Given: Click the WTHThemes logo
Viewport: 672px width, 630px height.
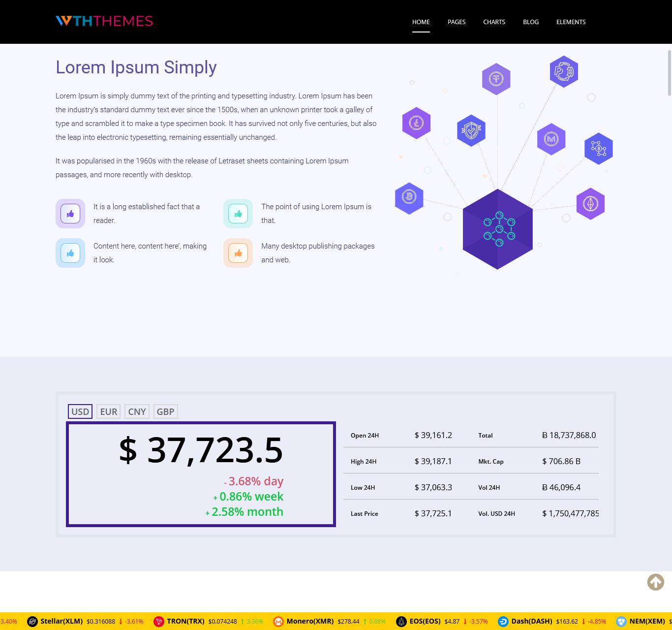Looking at the screenshot, I should coord(104,21).
